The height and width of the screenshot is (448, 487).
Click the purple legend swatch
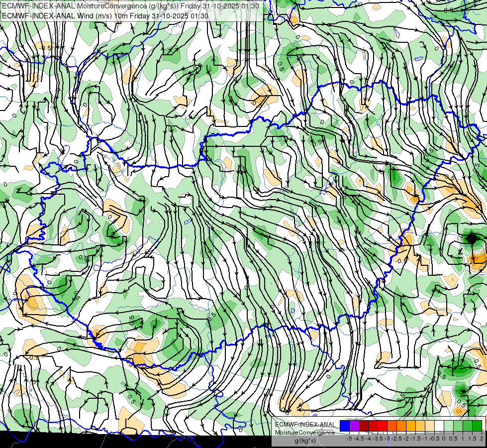point(354,426)
